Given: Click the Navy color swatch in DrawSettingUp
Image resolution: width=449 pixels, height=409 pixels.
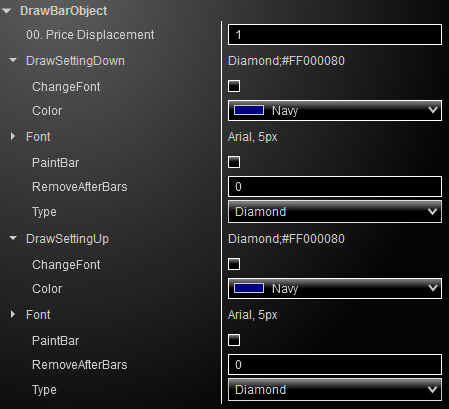Looking at the screenshot, I should pos(249,288).
